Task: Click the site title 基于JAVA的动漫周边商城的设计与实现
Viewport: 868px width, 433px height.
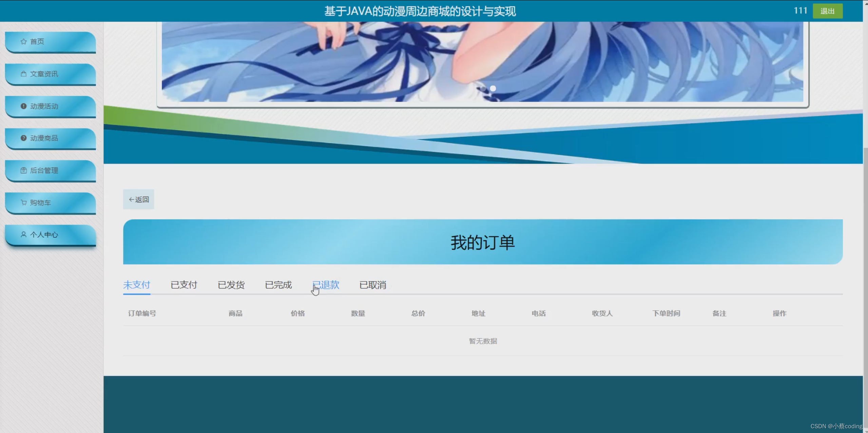Action: tap(420, 11)
